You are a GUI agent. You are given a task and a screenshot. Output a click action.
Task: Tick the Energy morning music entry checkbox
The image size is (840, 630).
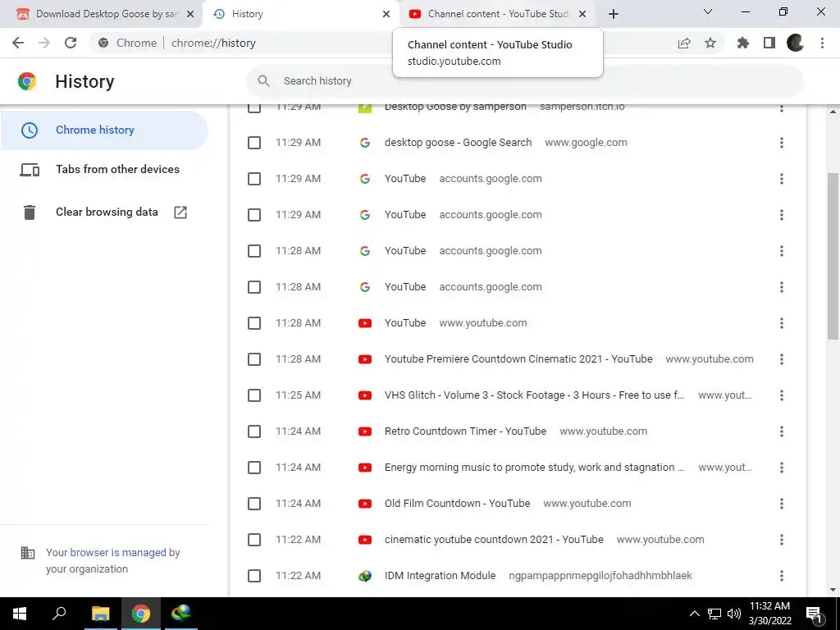coord(254,468)
